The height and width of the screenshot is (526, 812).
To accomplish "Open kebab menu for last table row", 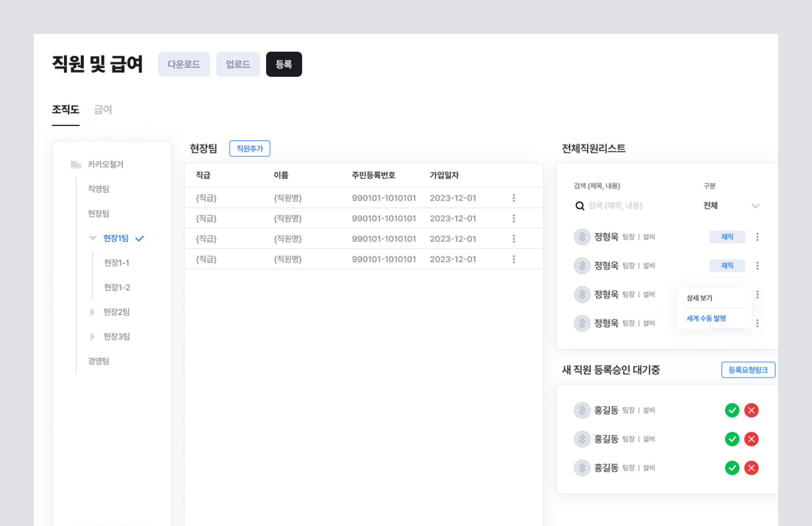I will (513, 259).
